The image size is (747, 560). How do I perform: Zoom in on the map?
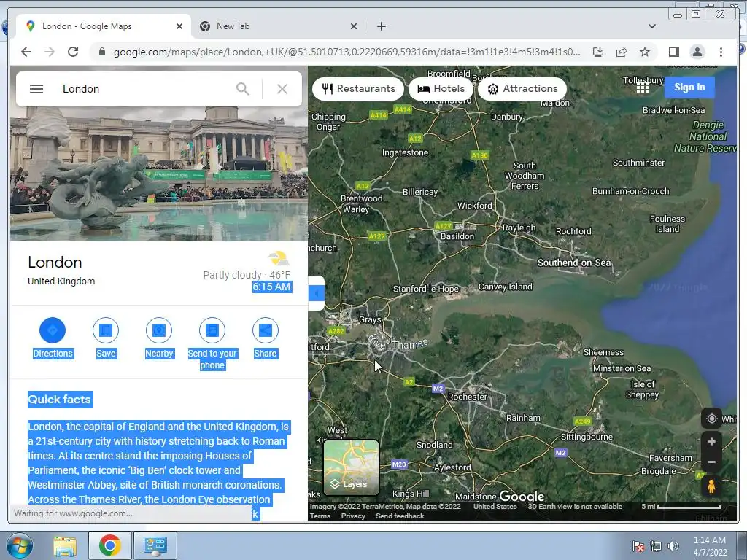[711, 442]
